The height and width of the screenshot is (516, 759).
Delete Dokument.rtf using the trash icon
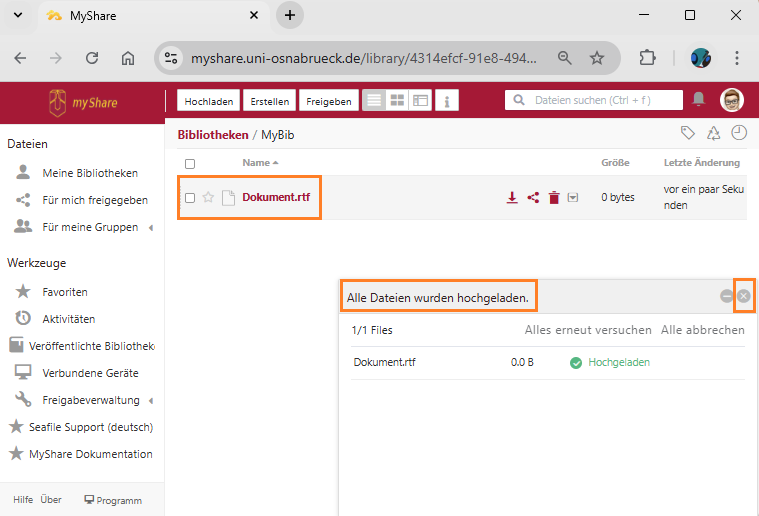[x=554, y=198]
